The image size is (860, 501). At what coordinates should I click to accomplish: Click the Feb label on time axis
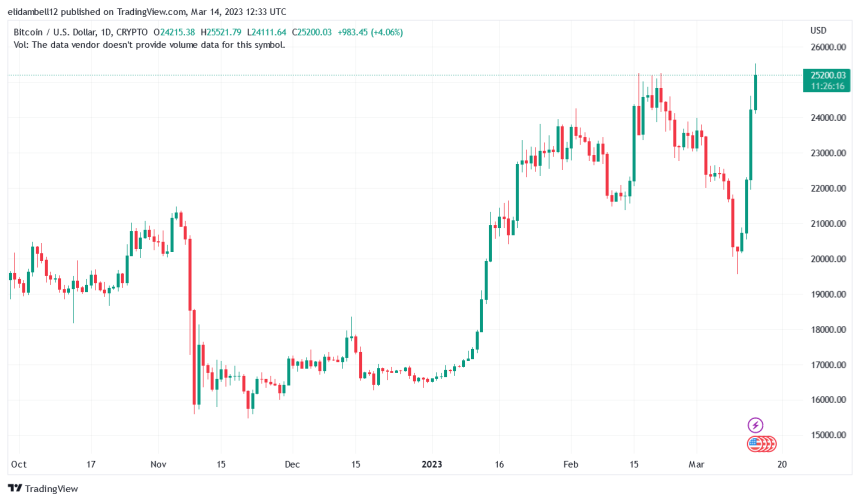(571, 464)
